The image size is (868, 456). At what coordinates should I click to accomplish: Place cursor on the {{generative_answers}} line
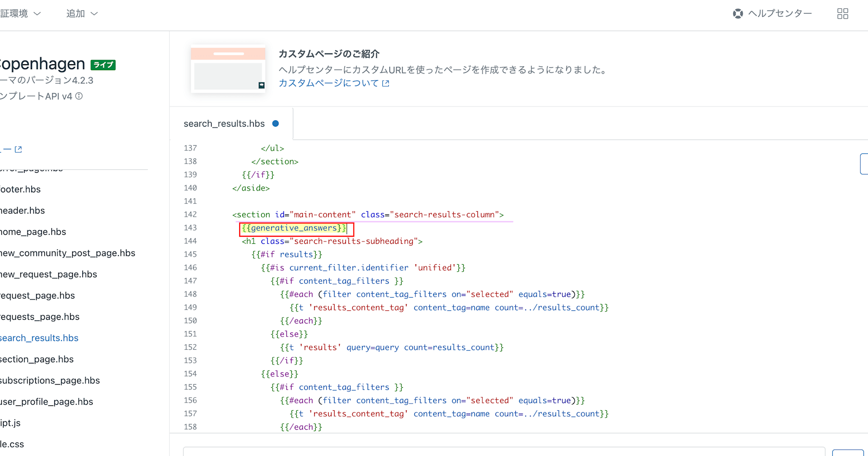(x=294, y=228)
